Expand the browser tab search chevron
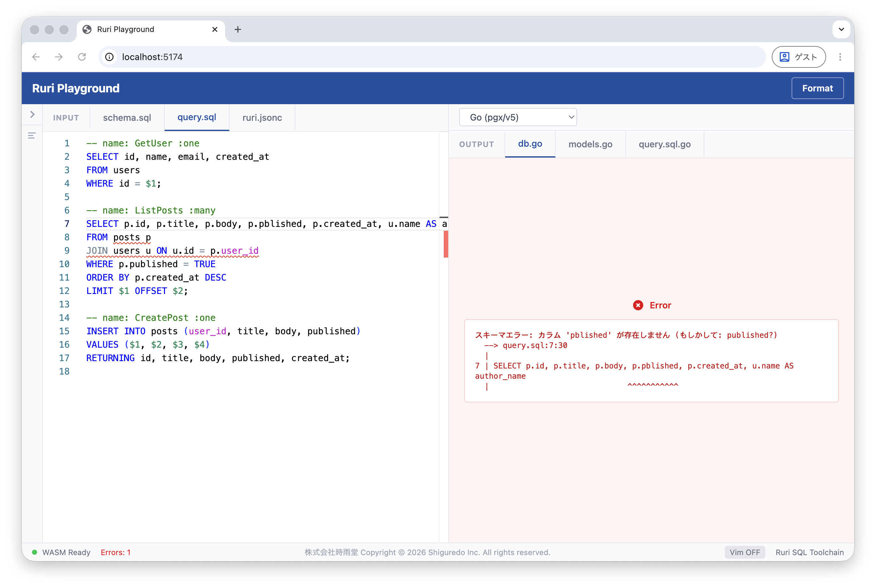The height and width of the screenshot is (588, 876). (841, 29)
